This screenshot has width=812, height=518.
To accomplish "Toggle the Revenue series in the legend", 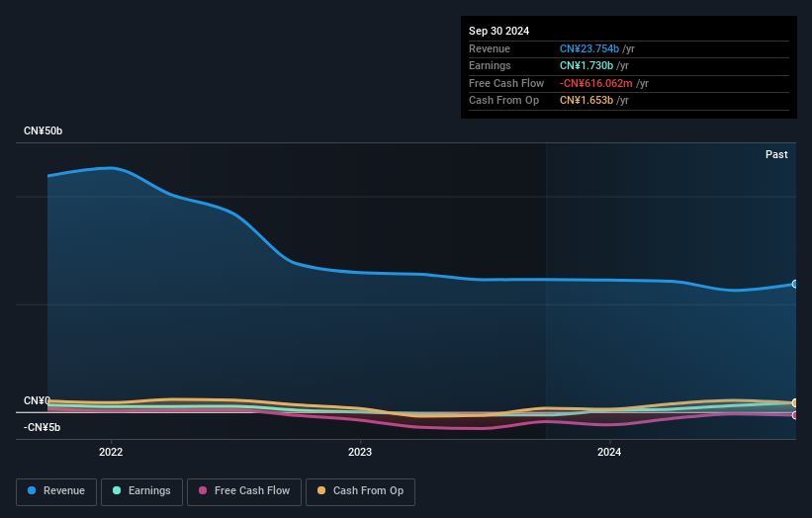I will [56, 491].
